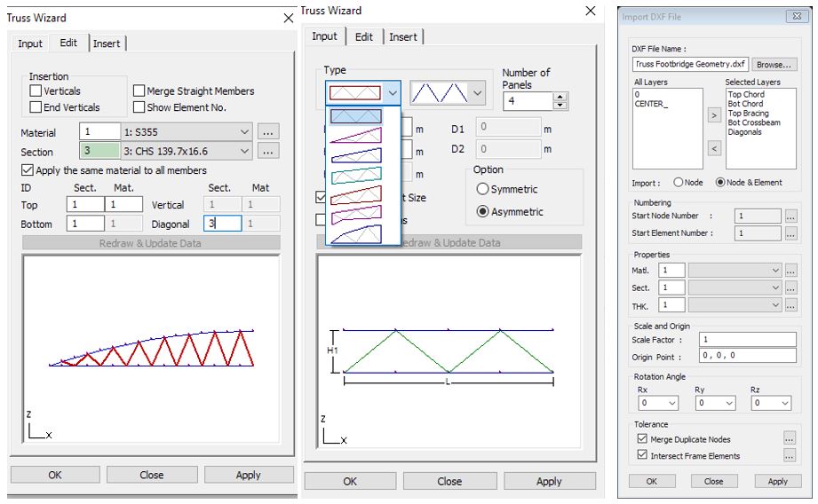Pick the sixth purple truss shape option
The image size is (818, 504).
click(356, 213)
